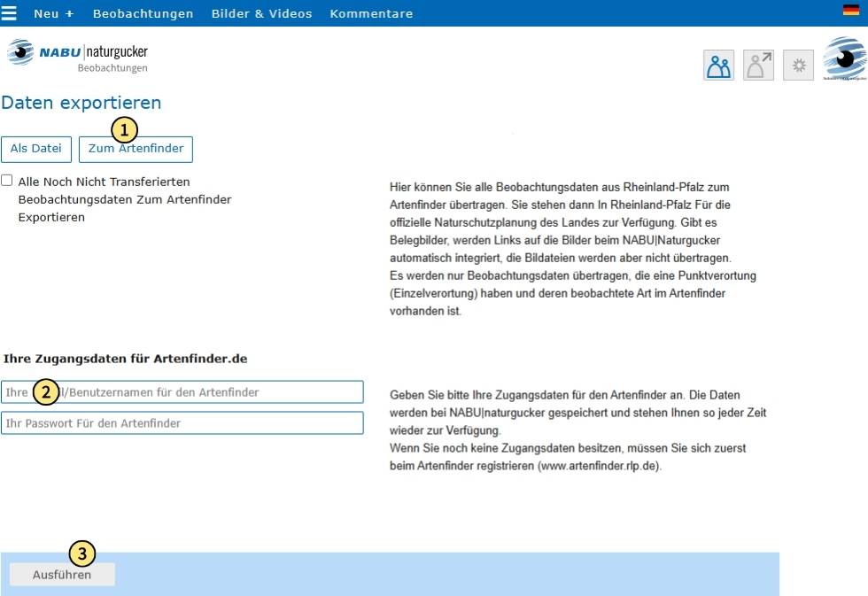
Task: Click Ihre Zugangsdaten für Artenfinder.de heading
Action: point(125,359)
